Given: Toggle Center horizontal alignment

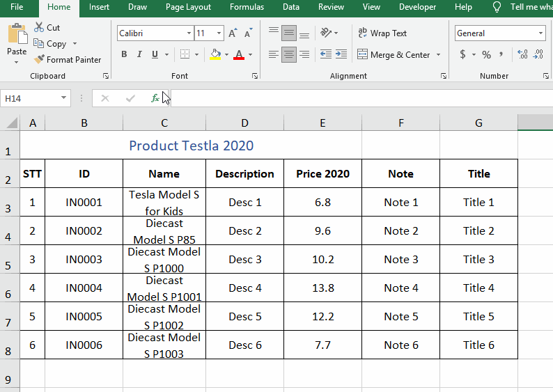Looking at the screenshot, I should coord(289,54).
